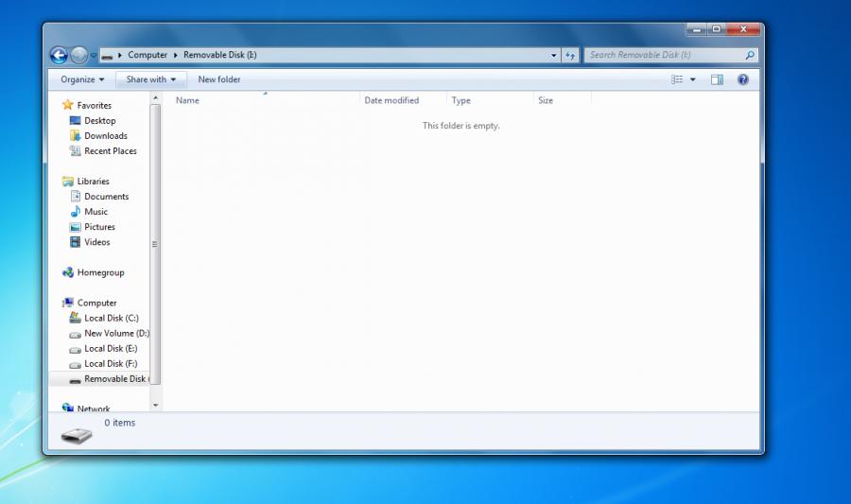Click navigation pane scroll up arrow

pyautogui.click(x=155, y=98)
